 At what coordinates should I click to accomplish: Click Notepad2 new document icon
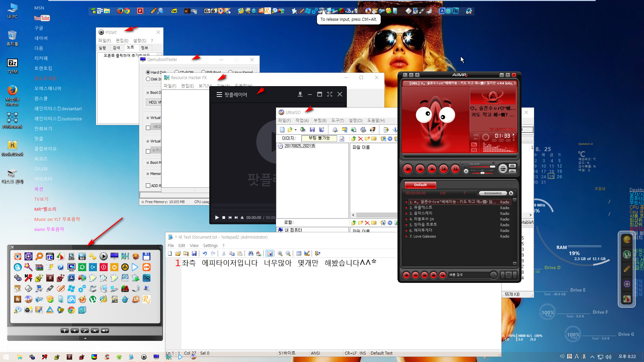coord(170,254)
